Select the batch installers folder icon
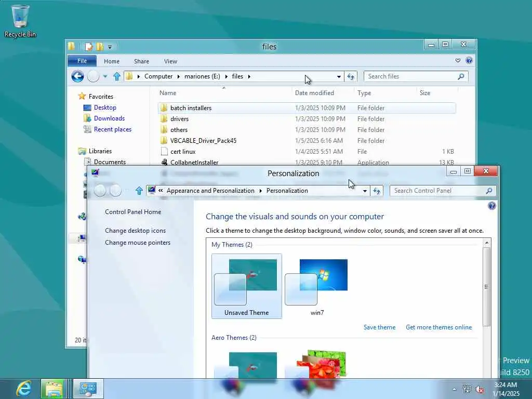 (x=164, y=108)
